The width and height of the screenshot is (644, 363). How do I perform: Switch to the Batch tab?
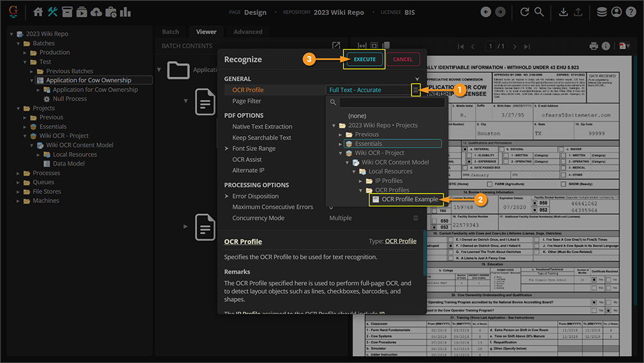point(171,32)
